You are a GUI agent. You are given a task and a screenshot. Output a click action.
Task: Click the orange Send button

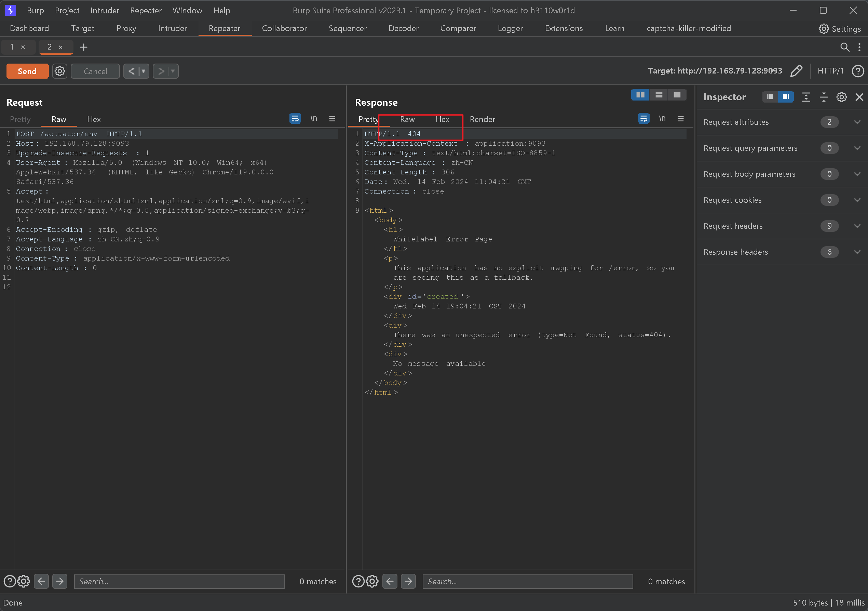tap(27, 71)
